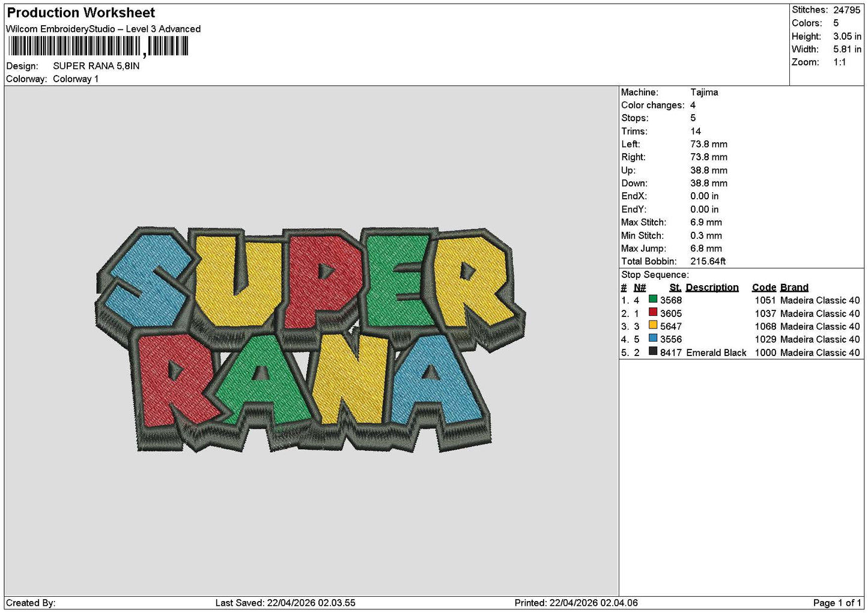Click thread number 3568 in stop sequence
868x613 pixels.
(671, 300)
